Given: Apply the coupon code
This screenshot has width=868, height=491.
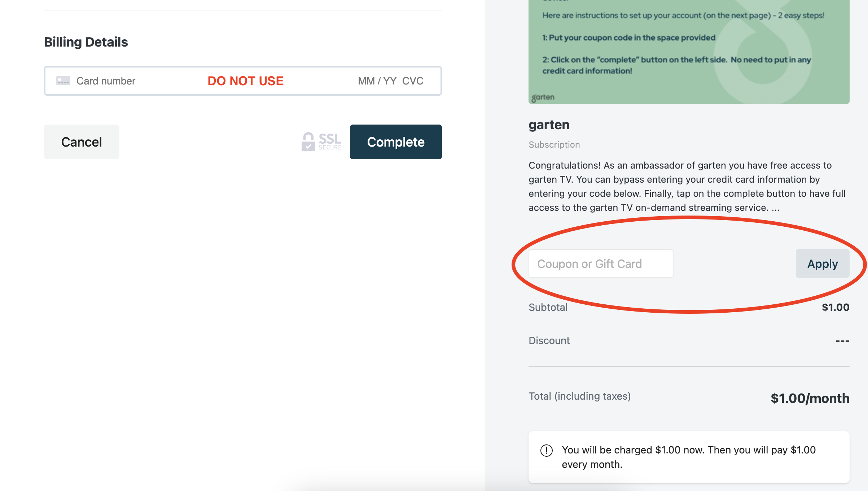Looking at the screenshot, I should point(823,264).
